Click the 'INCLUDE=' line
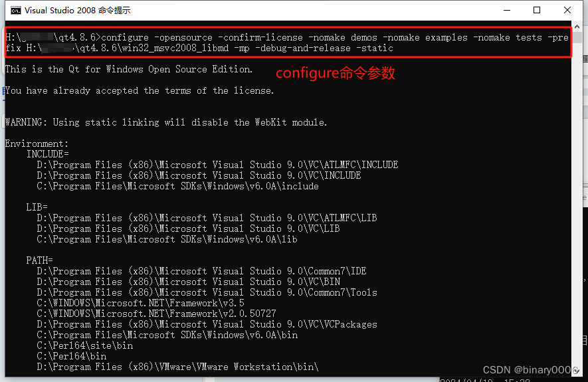588x382 pixels. [x=48, y=154]
